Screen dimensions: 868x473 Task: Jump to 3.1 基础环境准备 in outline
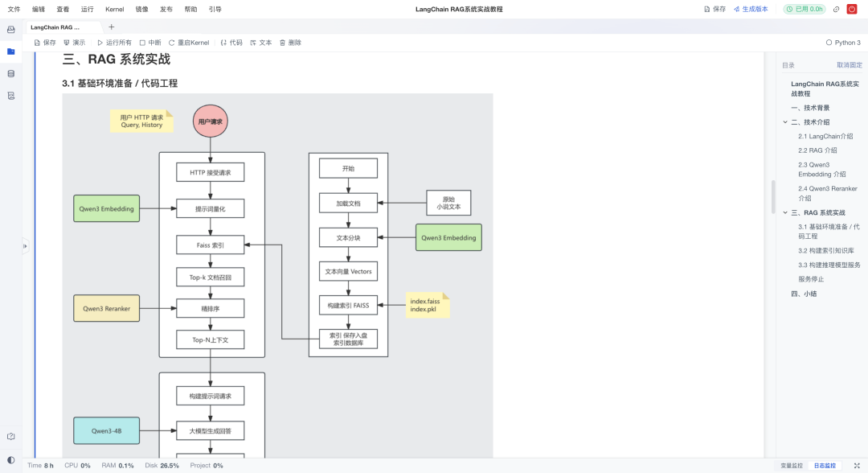(829, 232)
